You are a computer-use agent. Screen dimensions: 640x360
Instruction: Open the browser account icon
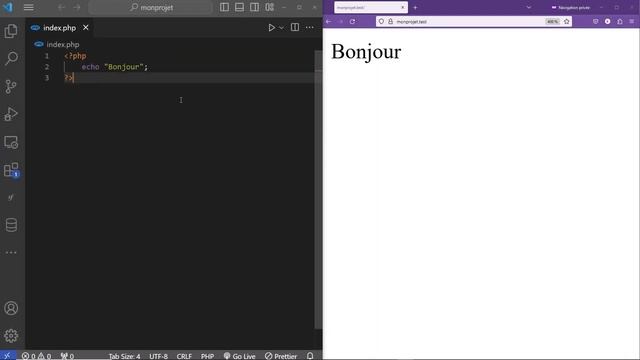607,21
